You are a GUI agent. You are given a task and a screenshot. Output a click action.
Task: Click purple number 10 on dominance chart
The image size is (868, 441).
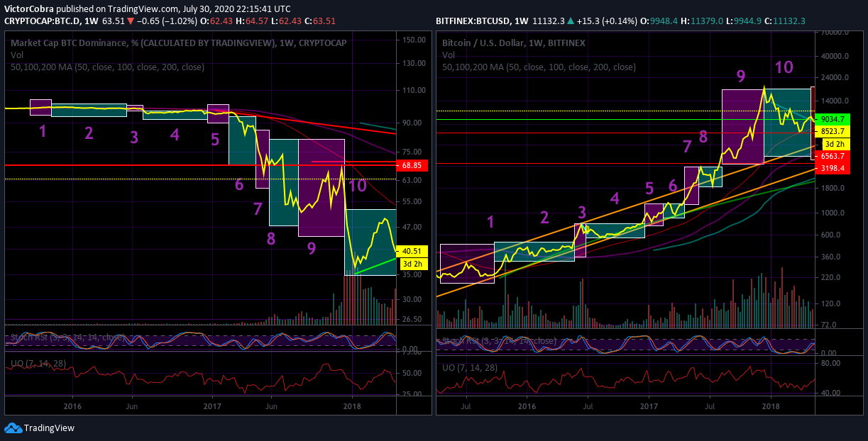coord(358,186)
